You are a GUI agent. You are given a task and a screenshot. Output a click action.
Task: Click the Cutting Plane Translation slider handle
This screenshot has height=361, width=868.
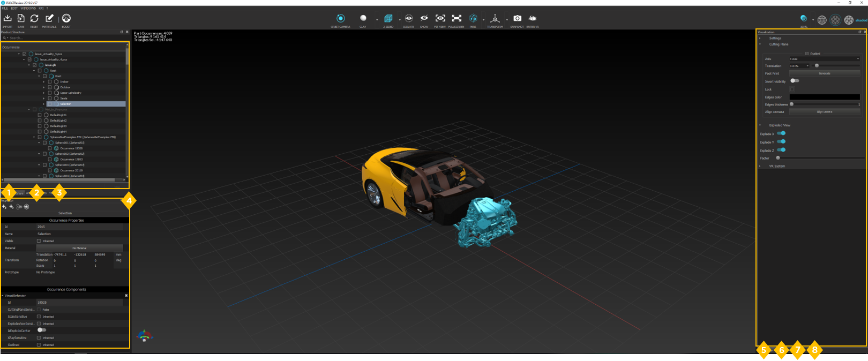(x=817, y=66)
